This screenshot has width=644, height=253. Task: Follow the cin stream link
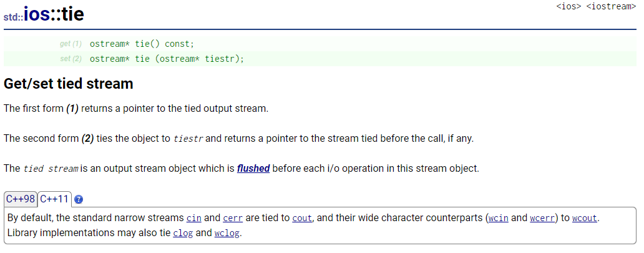pyautogui.click(x=194, y=219)
